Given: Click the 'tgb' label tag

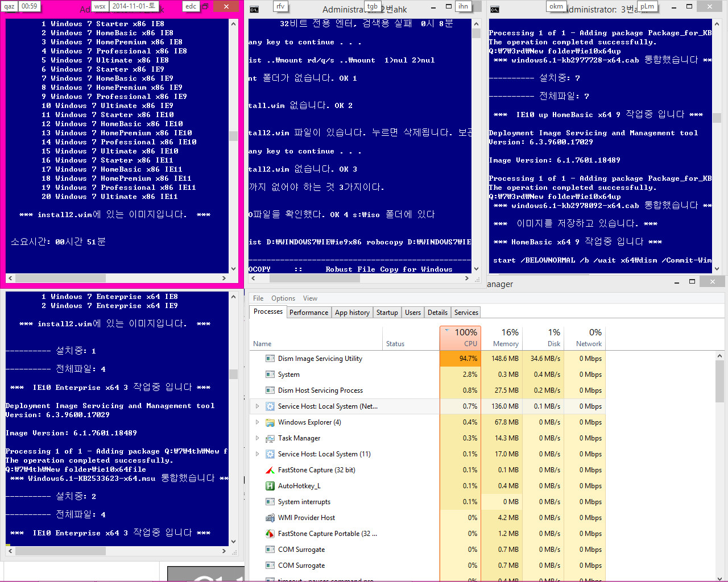Looking at the screenshot, I should [x=372, y=6].
